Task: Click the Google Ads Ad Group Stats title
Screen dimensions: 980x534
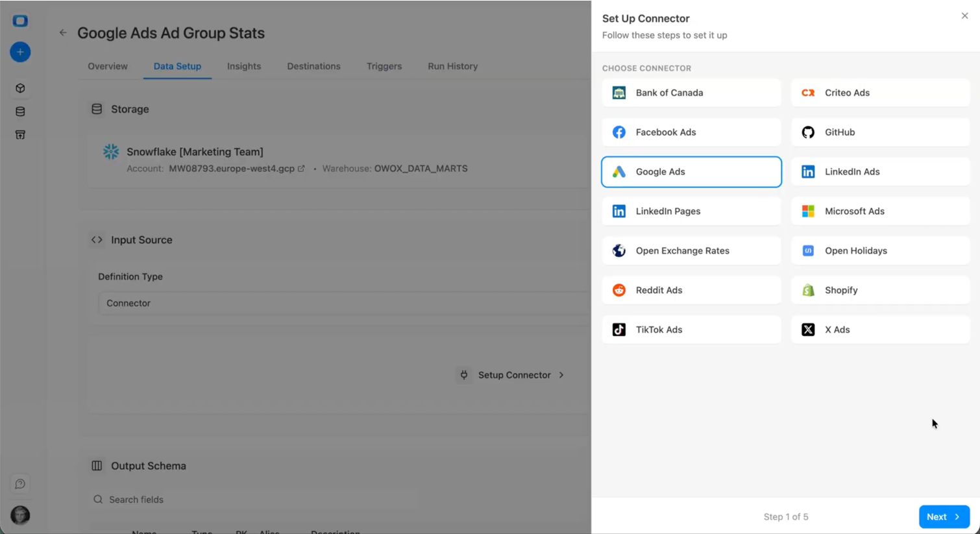Action: 171,33
